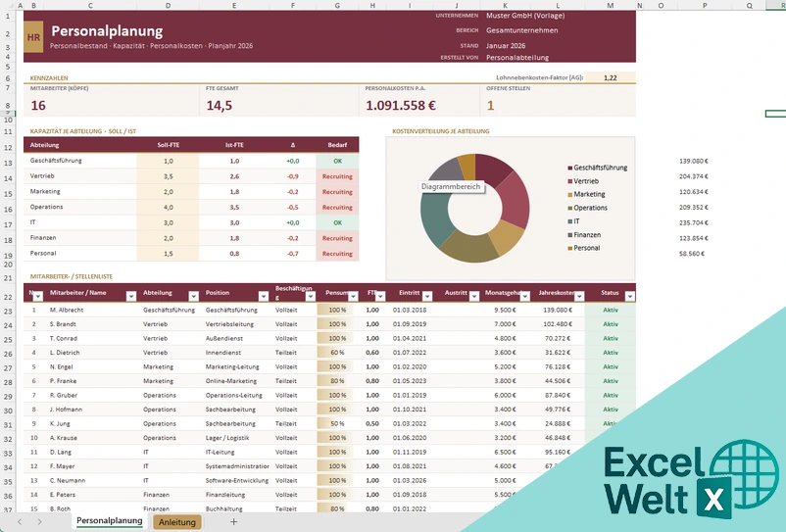
Task: Select the Offene Stellen value 1
Action: 490,105
